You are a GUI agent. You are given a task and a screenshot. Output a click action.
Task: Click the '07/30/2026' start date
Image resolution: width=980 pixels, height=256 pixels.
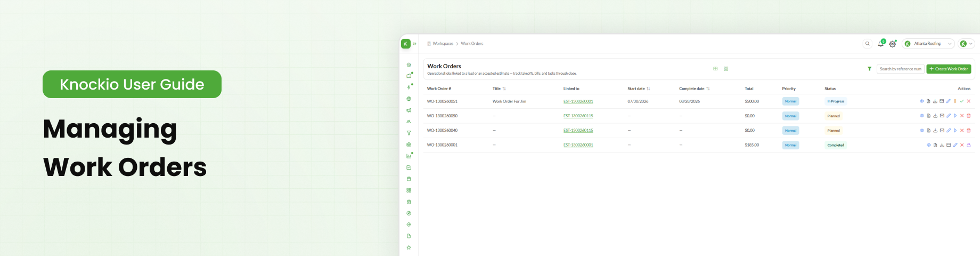[638, 101]
